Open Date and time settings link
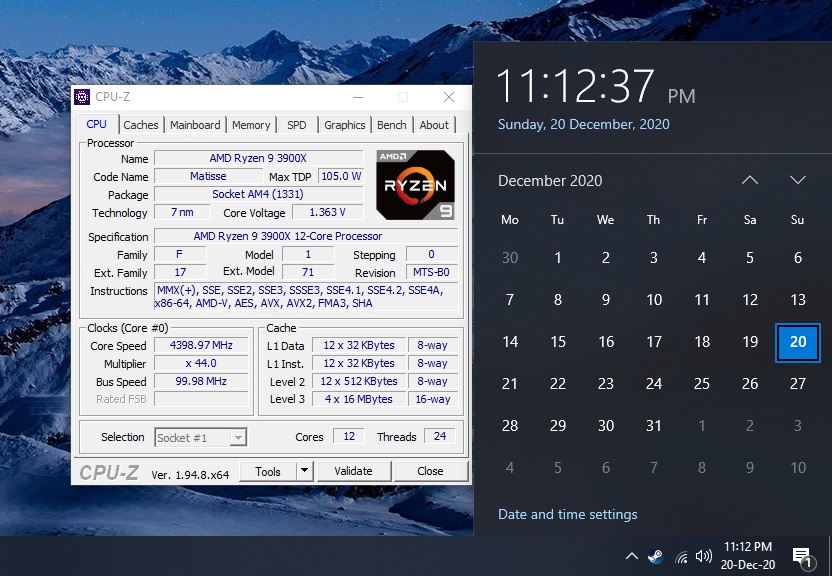The height and width of the screenshot is (576, 832). pyautogui.click(x=568, y=514)
